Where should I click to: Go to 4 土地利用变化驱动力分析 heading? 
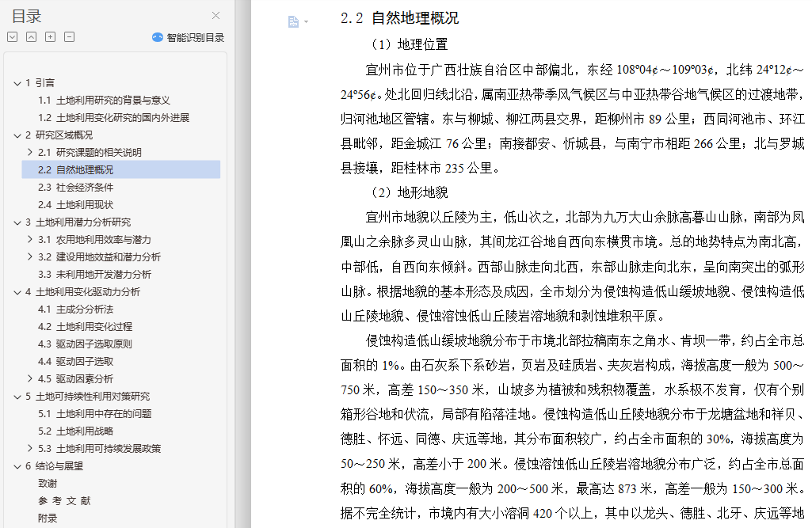[83, 292]
